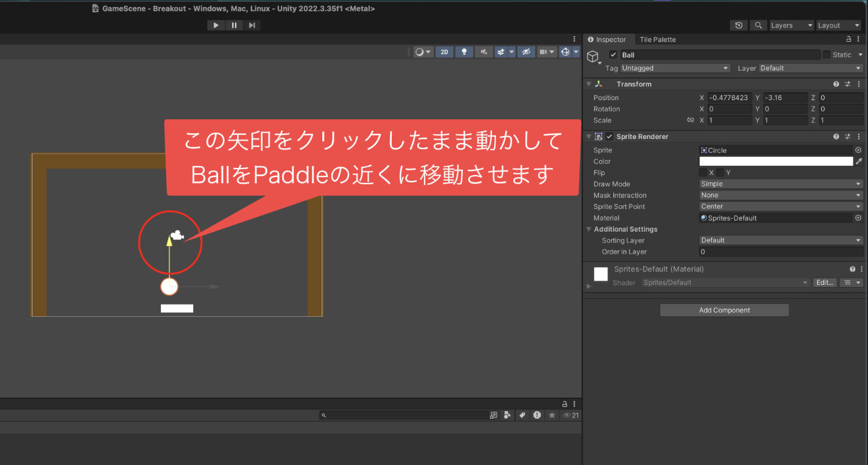
Task: Toggle the 2D scene view button
Action: [x=444, y=52]
